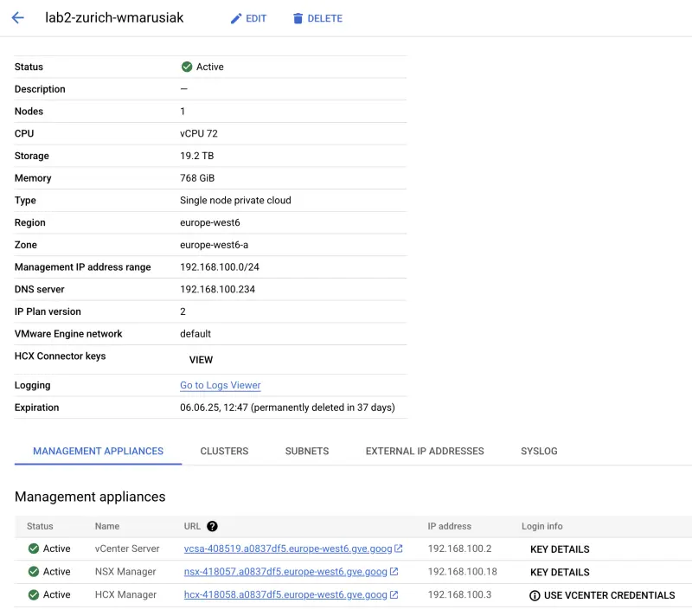Open the Go to Logs Viewer link
Image resolution: width=692 pixels, height=616 pixels.
click(x=220, y=385)
